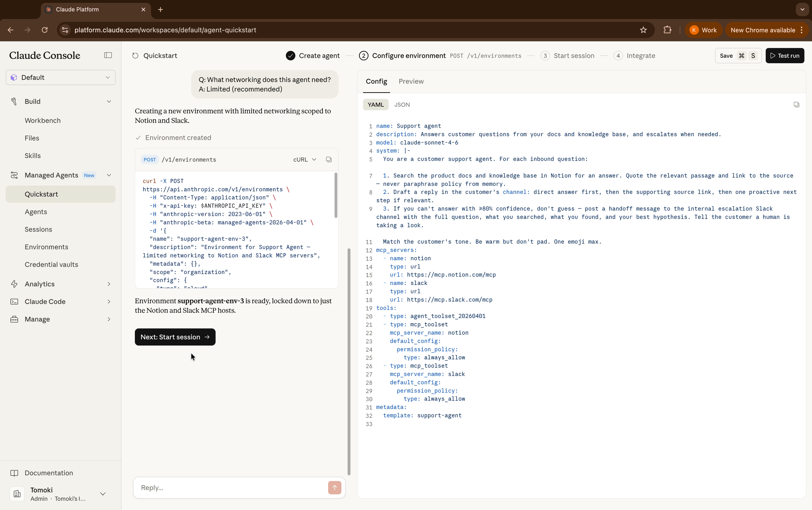812x510 pixels.
Task: Close the Claude Platform tab
Action: (x=144, y=10)
